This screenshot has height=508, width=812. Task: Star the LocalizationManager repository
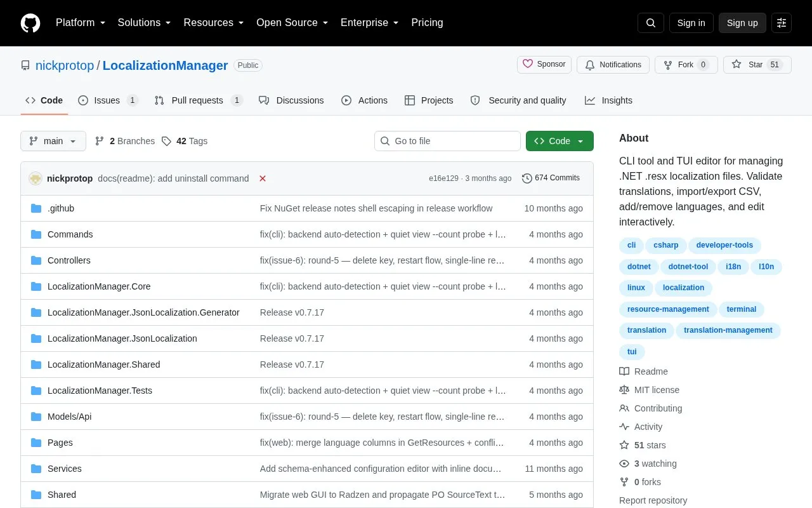pyautogui.click(x=757, y=65)
